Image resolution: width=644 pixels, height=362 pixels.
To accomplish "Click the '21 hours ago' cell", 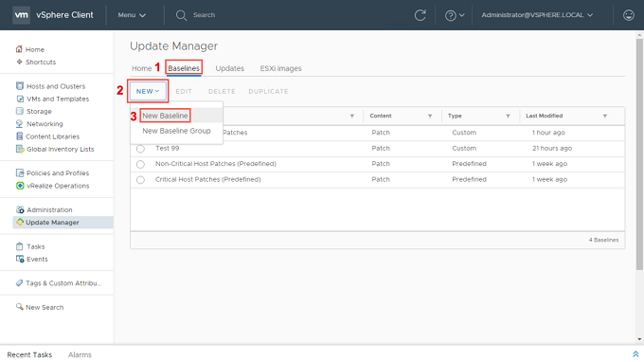I will click(552, 149).
